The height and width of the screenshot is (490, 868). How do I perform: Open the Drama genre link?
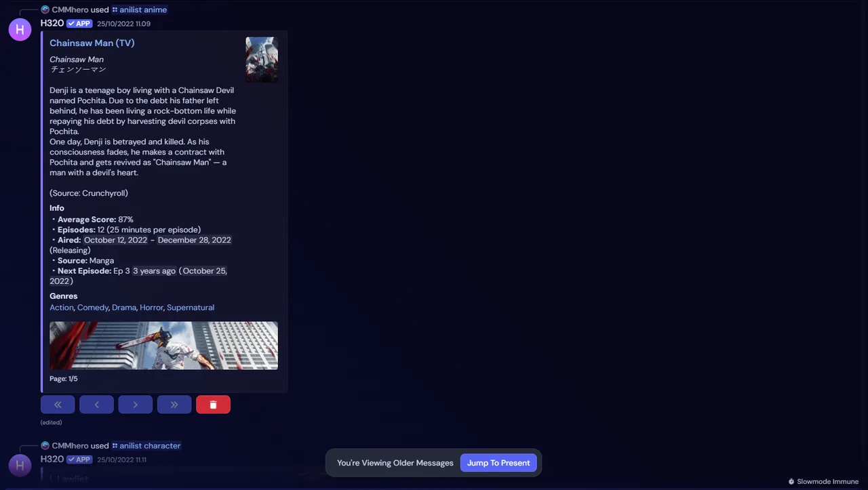[124, 308]
